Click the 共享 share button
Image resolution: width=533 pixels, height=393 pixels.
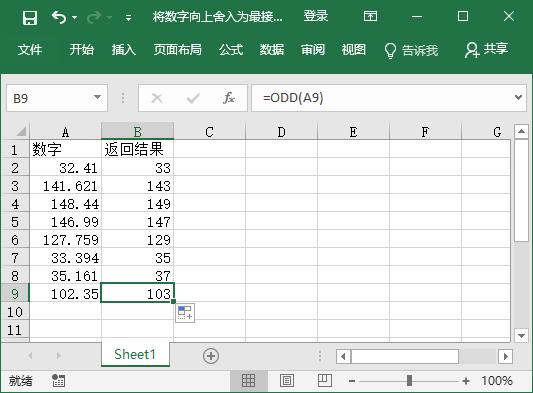pyautogui.click(x=486, y=50)
